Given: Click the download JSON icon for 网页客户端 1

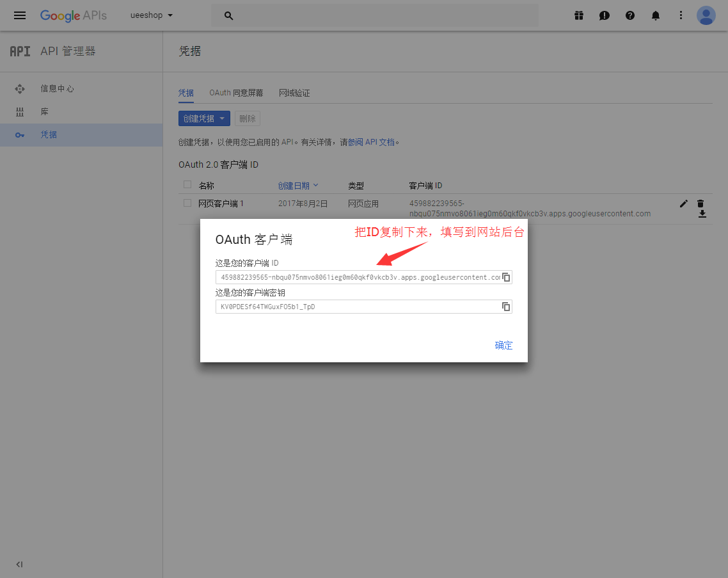Looking at the screenshot, I should (702, 214).
